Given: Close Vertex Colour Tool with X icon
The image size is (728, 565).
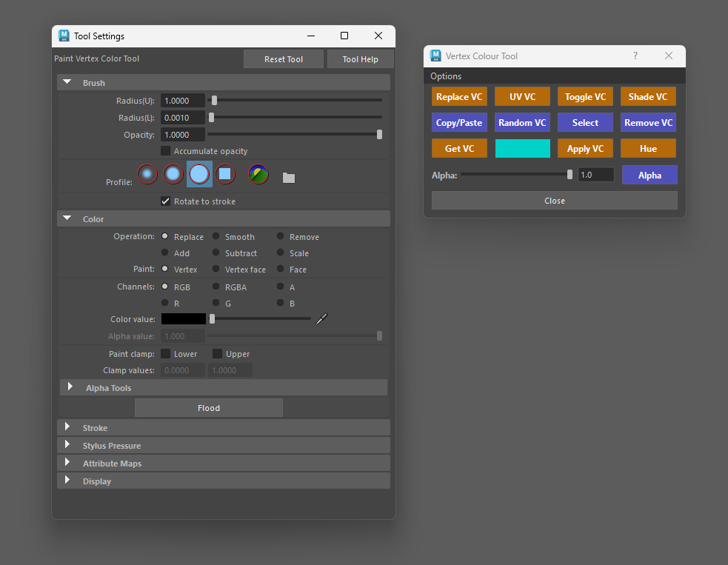Looking at the screenshot, I should (669, 56).
